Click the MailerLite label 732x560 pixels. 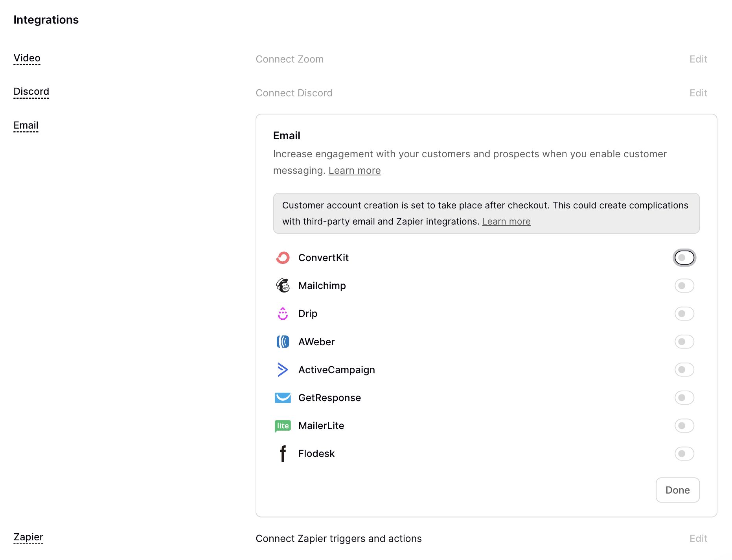[x=321, y=426]
